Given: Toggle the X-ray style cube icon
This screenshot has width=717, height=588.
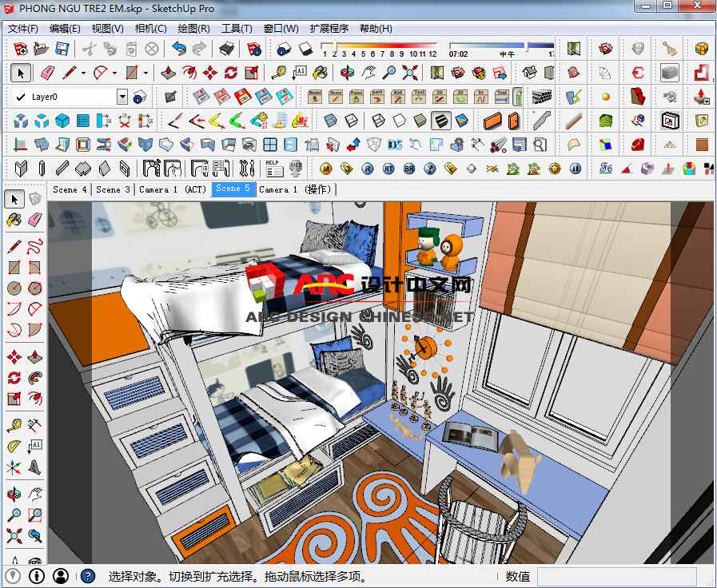Looking at the screenshot, I should [x=330, y=121].
